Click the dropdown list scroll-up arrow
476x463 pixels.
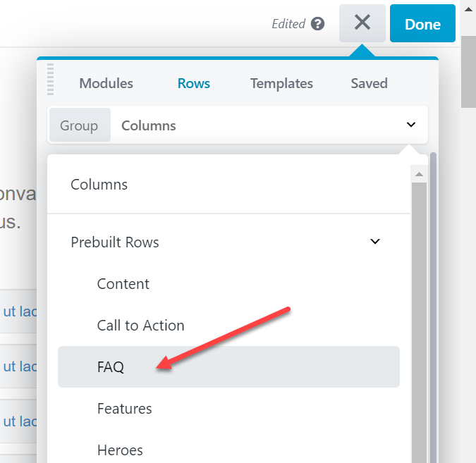pyautogui.click(x=419, y=174)
